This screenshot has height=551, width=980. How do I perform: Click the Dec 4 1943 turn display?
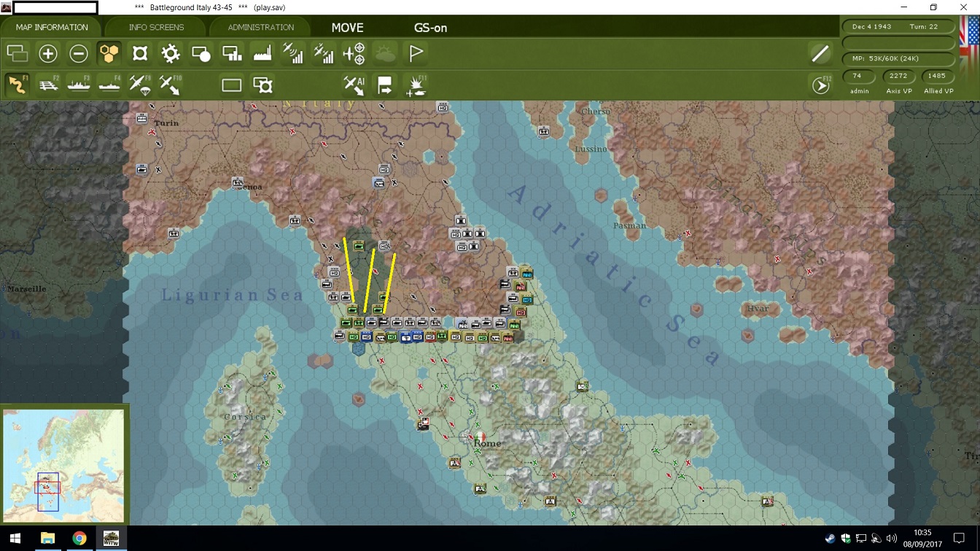tap(899, 26)
